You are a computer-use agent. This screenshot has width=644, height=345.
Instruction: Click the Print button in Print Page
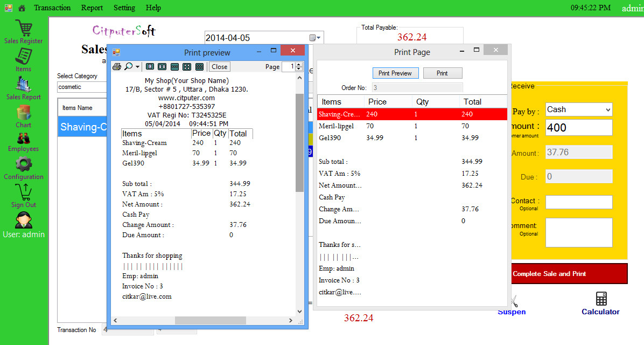tap(442, 73)
